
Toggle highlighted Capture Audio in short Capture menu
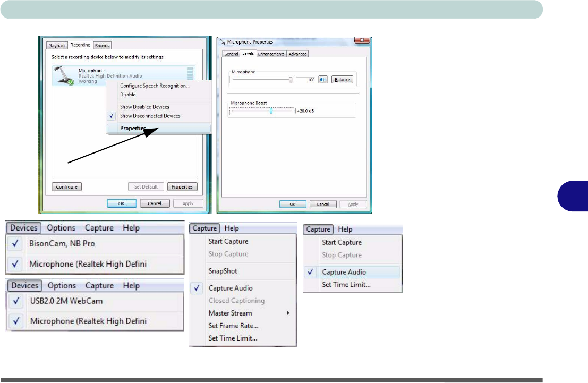coord(310,272)
